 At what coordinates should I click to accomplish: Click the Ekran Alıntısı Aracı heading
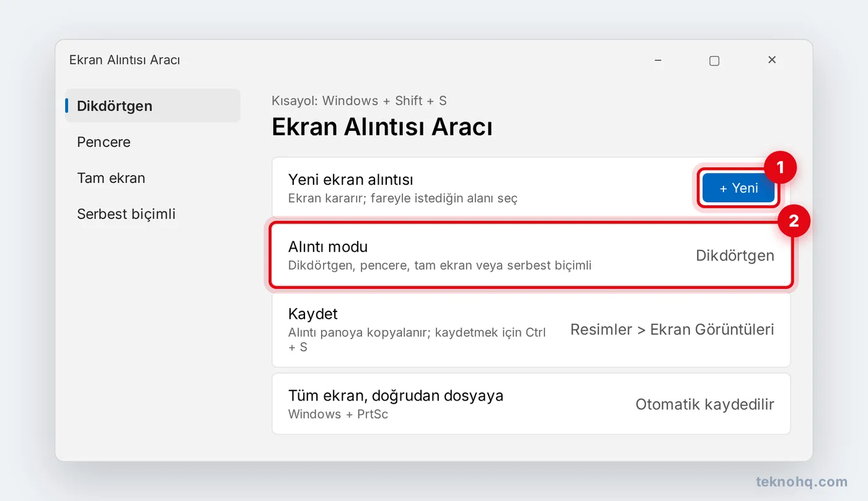pyautogui.click(x=382, y=128)
